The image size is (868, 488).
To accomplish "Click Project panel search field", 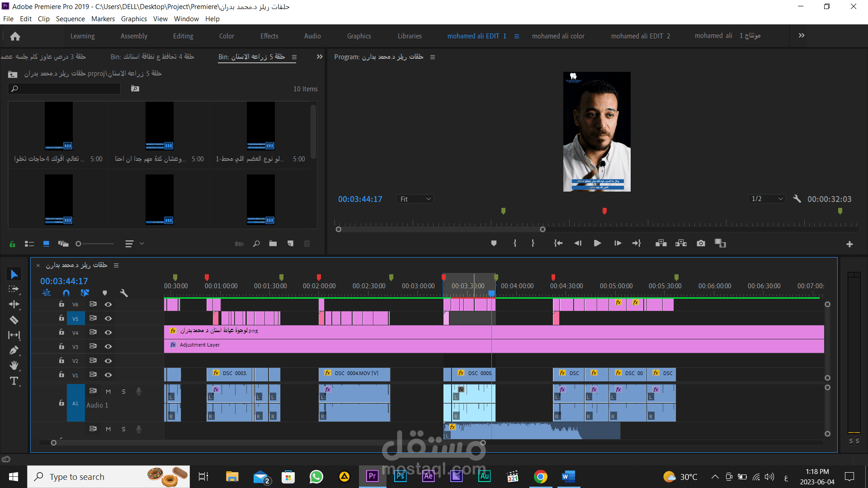I will 64,89.
